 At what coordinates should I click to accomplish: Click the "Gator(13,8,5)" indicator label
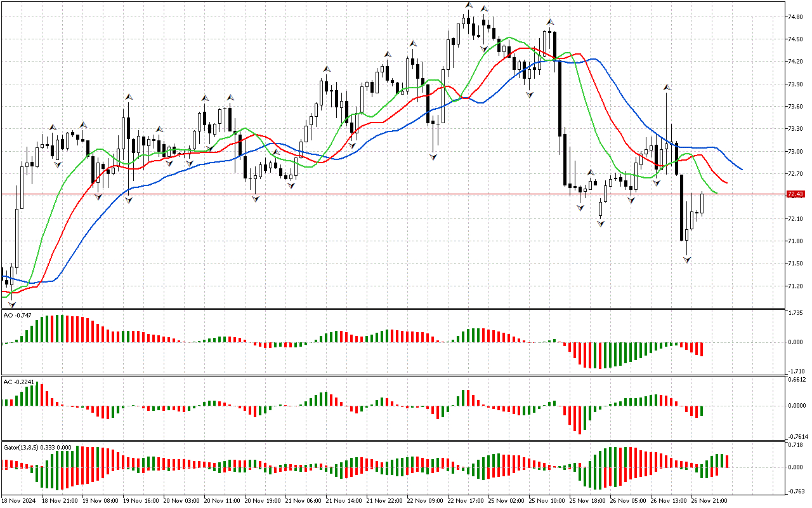pos(21,448)
